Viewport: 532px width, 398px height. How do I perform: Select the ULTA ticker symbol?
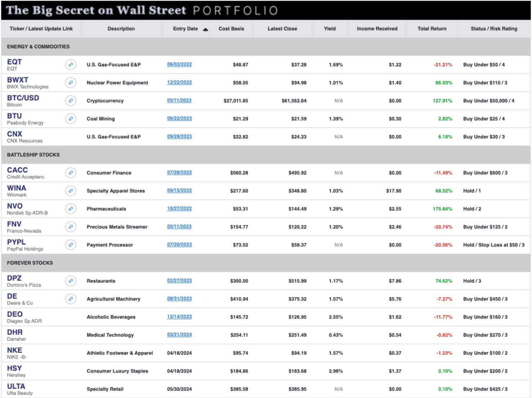click(16, 386)
